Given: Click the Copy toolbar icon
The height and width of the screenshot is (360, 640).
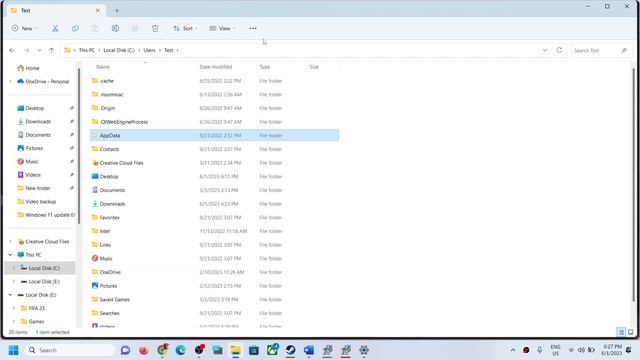Looking at the screenshot, I should [x=75, y=28].
